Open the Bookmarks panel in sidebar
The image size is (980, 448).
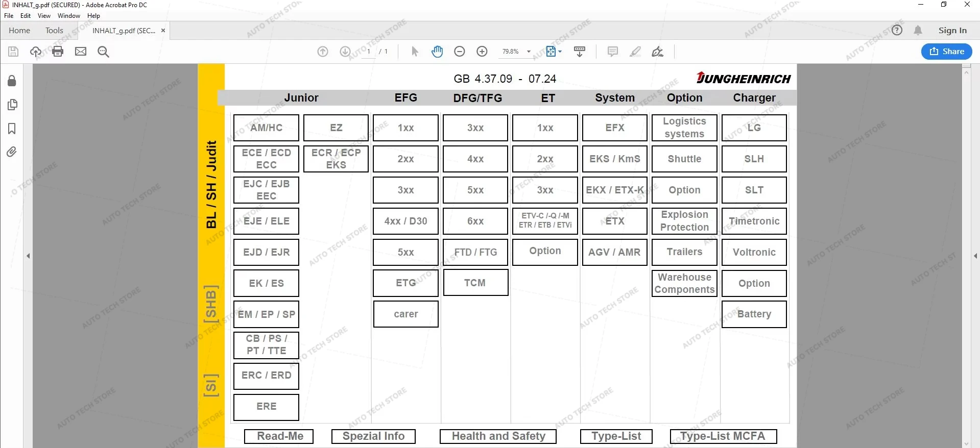coord(12,129)
